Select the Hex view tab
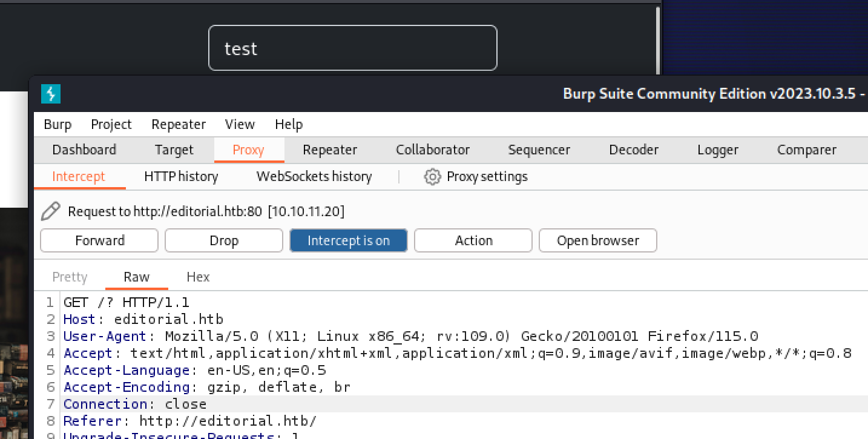Viewport: 868px width, 439px height. 198,277
